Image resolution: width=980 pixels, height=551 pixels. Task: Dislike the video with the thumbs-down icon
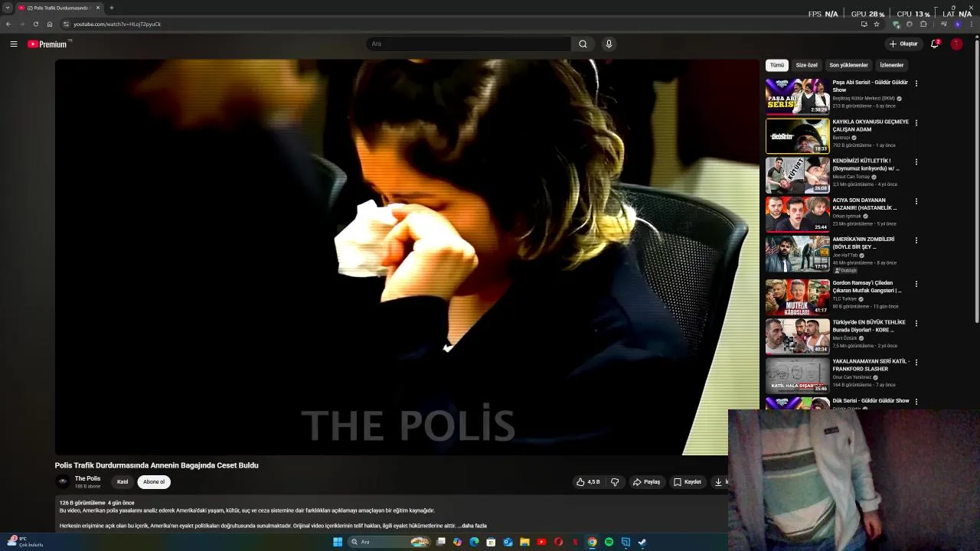click(615, 482)
